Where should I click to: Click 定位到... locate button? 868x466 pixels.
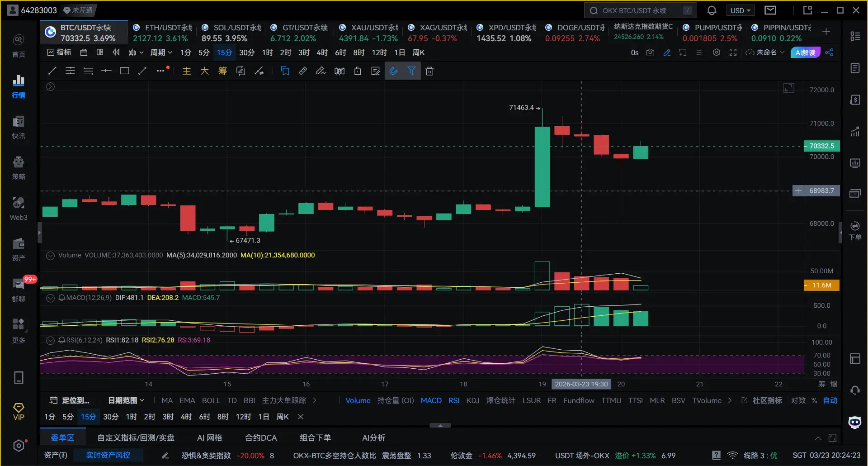point(69,400)
